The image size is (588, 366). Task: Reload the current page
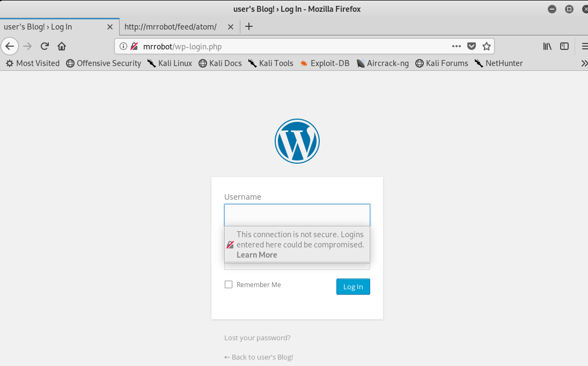pyautogui.click(x=45, y=46)
